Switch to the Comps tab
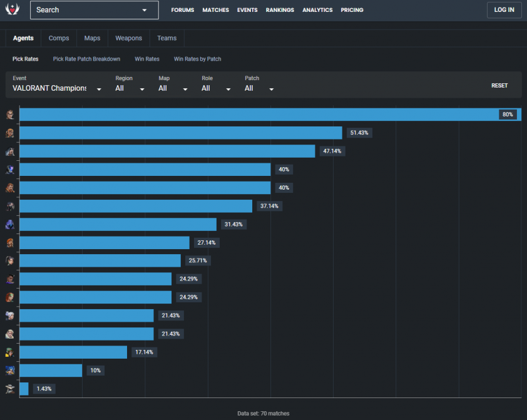527x420 pixels. click(59, 38)
